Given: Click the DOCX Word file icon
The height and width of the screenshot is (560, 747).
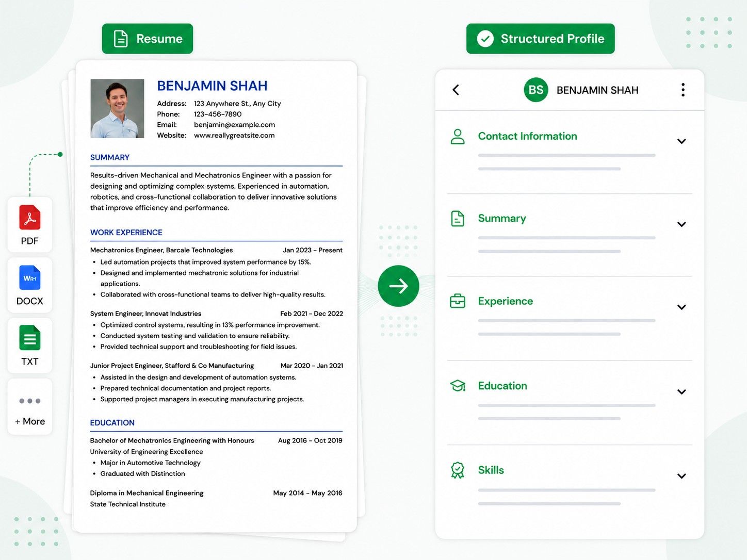Looking at the screenshot, I should (x=30, y=277).
